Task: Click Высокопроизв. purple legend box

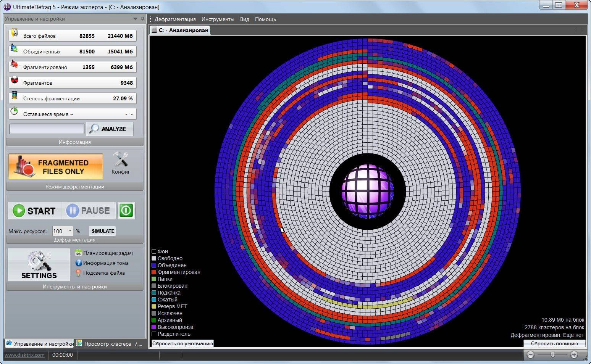Action: click(x=154, y=327)
